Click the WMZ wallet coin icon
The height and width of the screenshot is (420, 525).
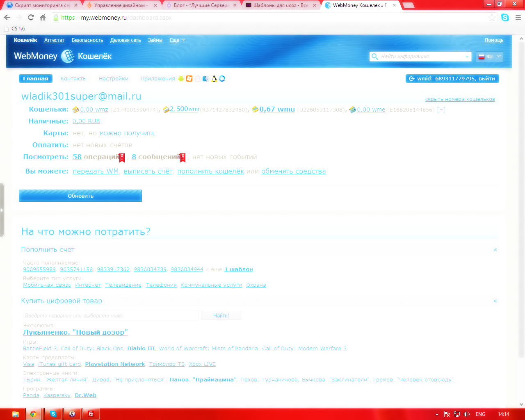click(76, 110)
